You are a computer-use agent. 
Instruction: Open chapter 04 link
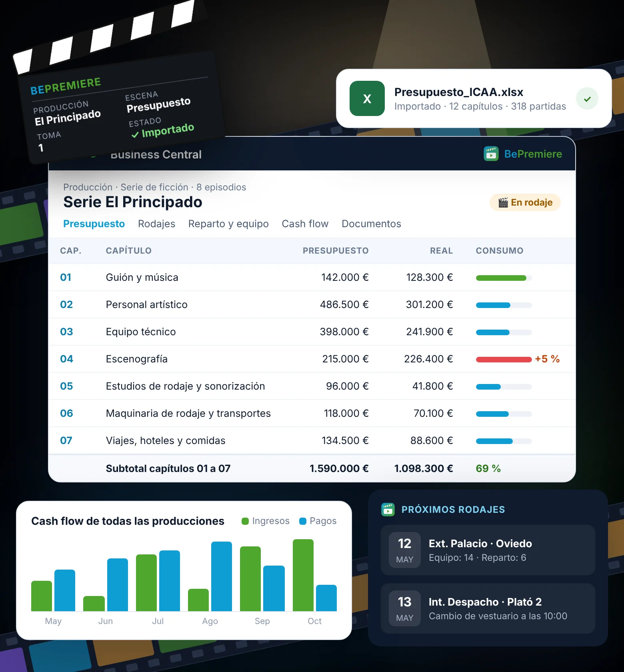click(x=66, y=359)
